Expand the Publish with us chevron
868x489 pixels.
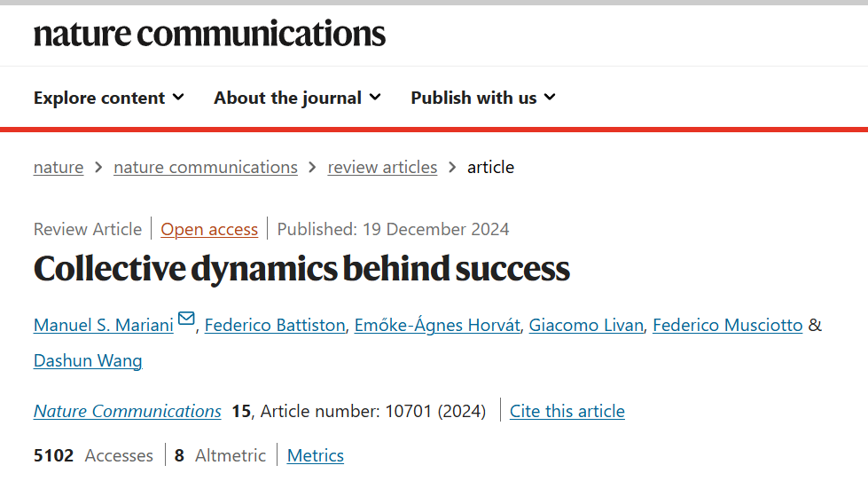click(x=550, y=98)
